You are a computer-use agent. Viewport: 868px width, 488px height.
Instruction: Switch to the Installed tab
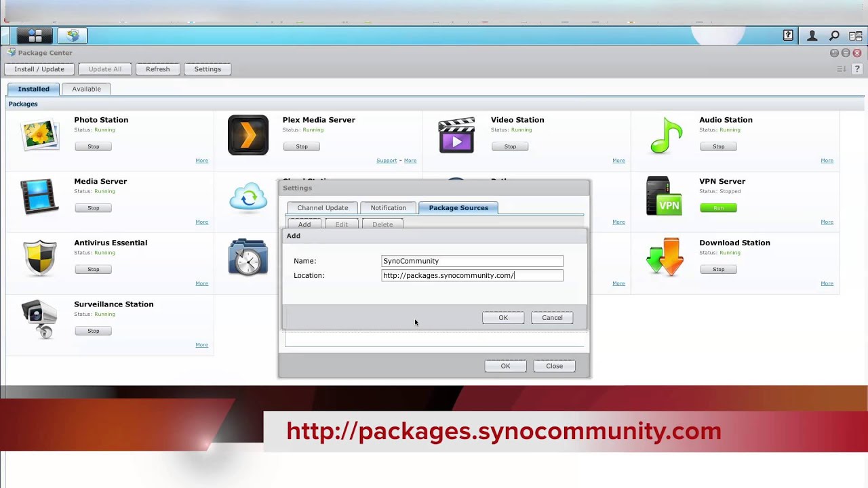(33, 89)
